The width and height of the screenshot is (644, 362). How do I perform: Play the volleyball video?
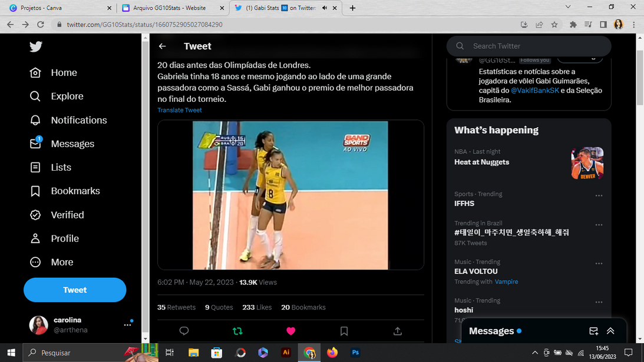click(x=290, y=195)
